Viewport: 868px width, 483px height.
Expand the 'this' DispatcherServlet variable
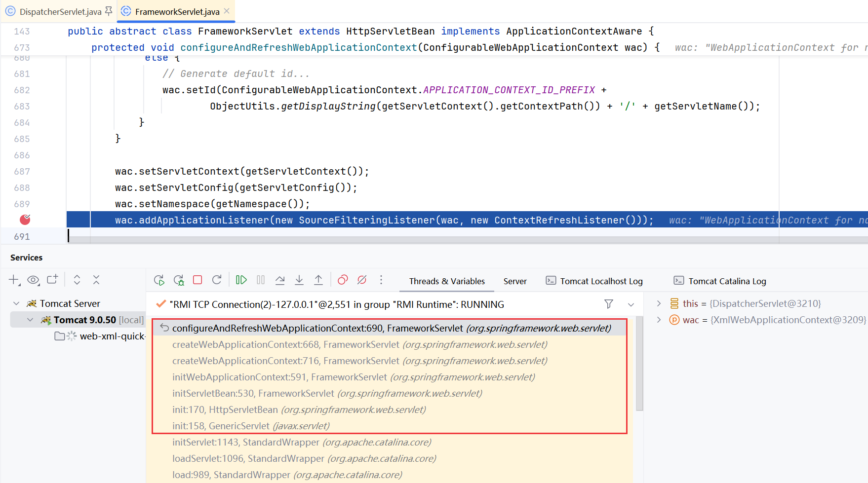(x=659, y=303)
